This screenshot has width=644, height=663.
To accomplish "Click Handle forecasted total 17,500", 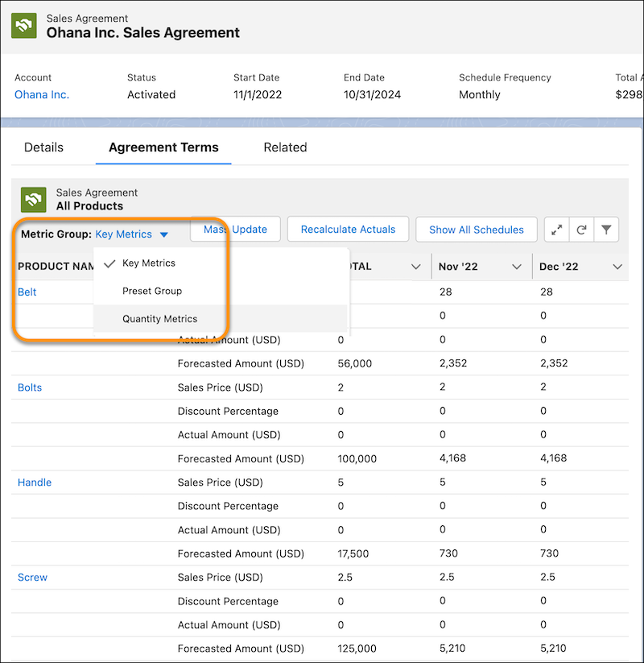I will pos(353,554).
